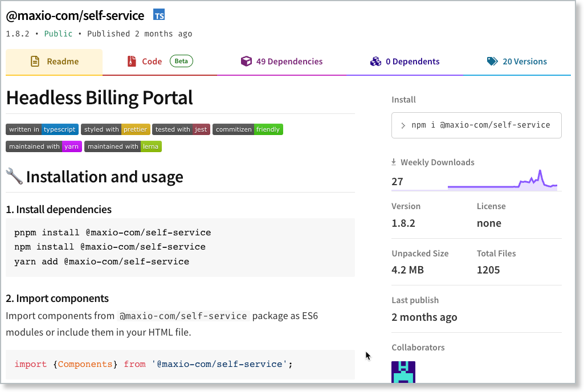The image size is (584, 392).
Task: Click the TypeScript TS badge icon
Action: 158,15
